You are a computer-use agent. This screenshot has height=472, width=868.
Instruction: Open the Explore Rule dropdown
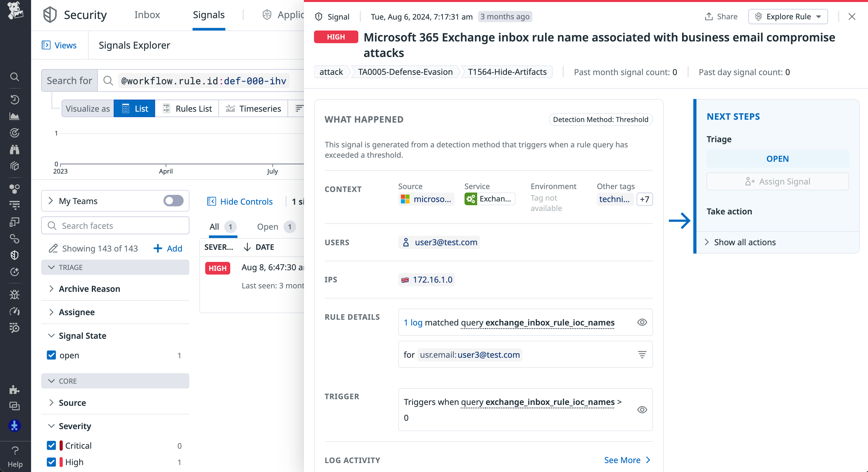click(788, 16)
